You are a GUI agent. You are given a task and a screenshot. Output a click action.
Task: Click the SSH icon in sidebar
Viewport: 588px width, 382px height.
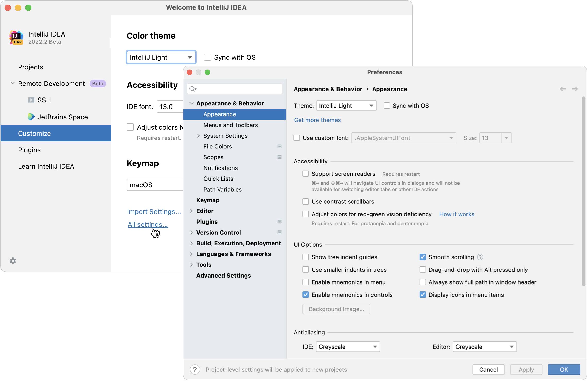31,99
